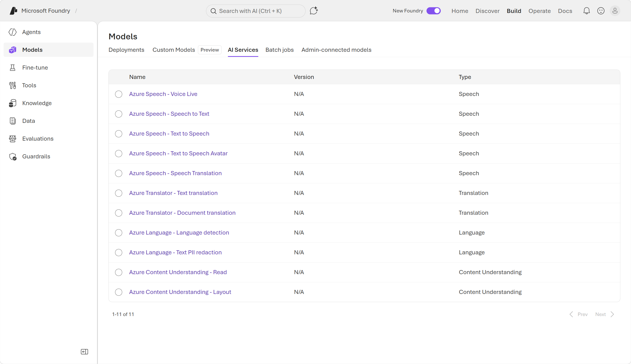The width and height of the screenshot is (631, 364).
Task: Click the Knowledge database icon
Action: point(13,103)
